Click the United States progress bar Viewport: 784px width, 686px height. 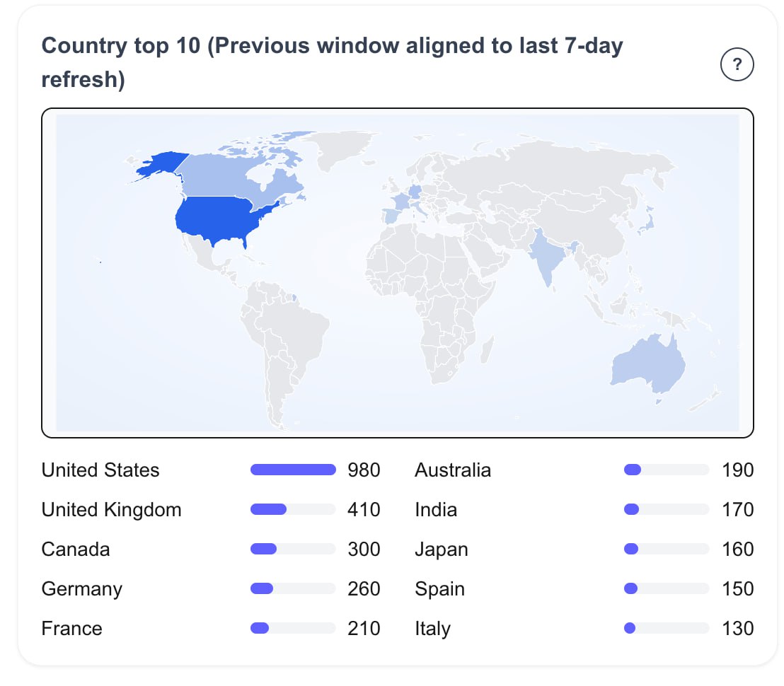tap(293, 470)
